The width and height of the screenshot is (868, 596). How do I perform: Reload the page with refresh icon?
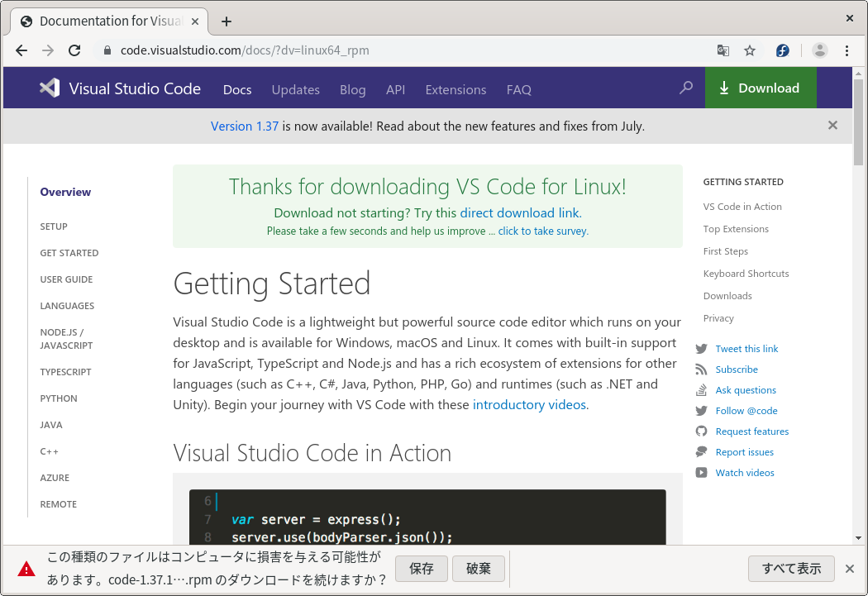tap(74, 50)
